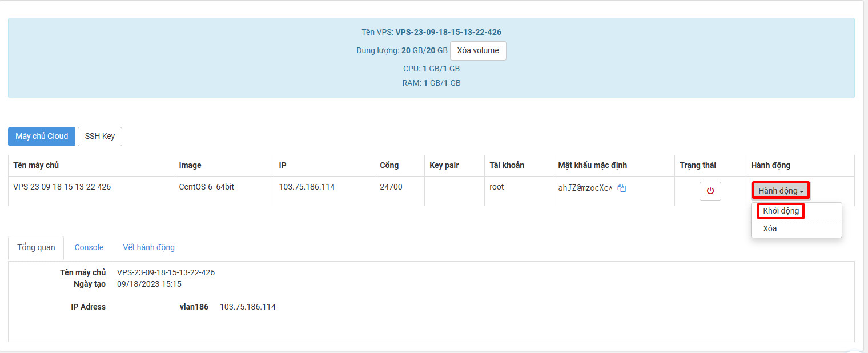868x353 pixels.
Task: Click the creation date 09/18/2023 15:15
Action: [x=149, y=284]
